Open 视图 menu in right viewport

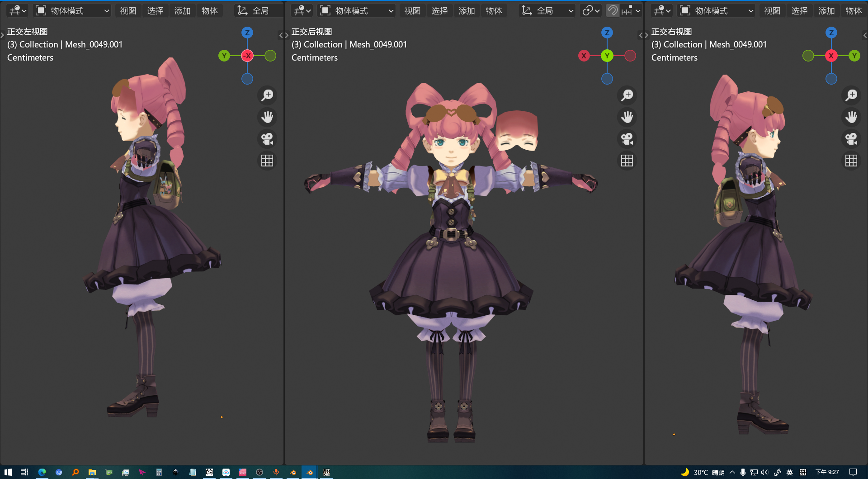tap(772, 10)
